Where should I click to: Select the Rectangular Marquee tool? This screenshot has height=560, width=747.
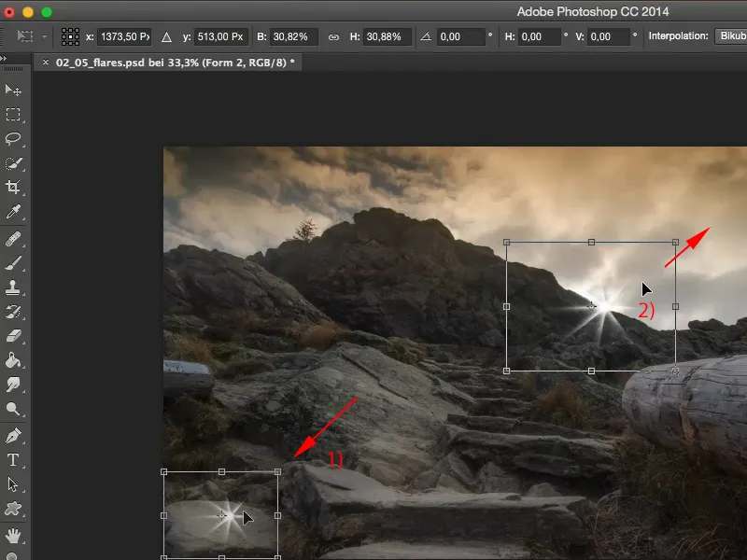pyautogui.click(x=13, y=114)
